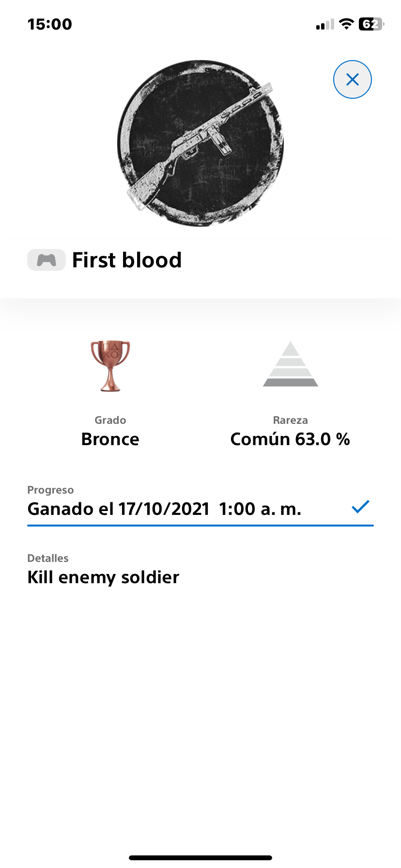Image resolution: width=401 pixels, height=868 pixels.
Task: Close the trophy detail view
Action: [352, 79]
